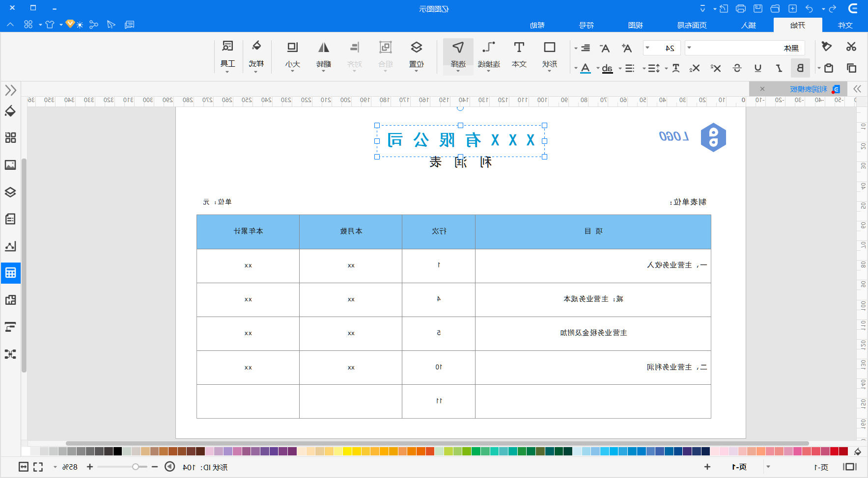Switch to the Page Layout (页面布局) tab

click(x=692, y=25)
